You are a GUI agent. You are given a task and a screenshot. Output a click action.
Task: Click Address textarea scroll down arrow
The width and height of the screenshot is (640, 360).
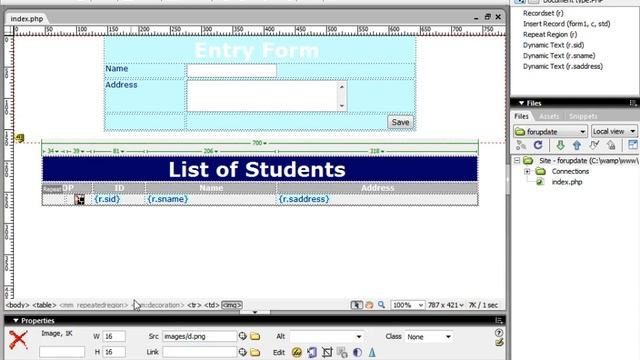[x=342, y=106]
